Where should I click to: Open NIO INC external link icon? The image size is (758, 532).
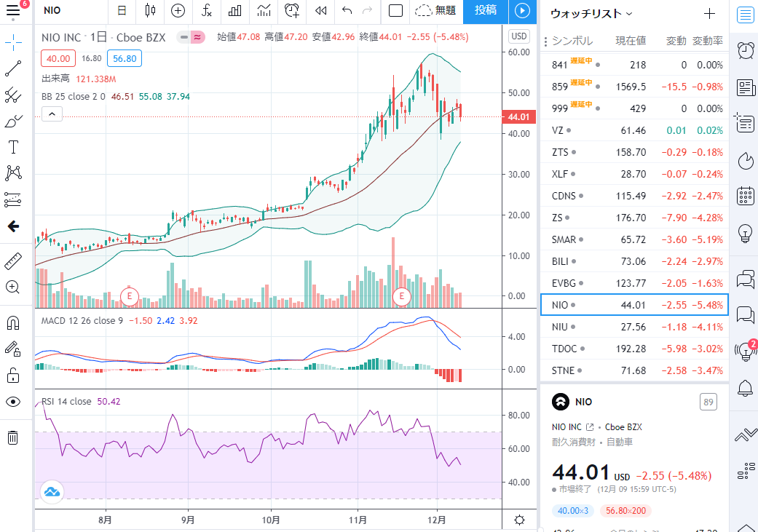click(590, 427)
